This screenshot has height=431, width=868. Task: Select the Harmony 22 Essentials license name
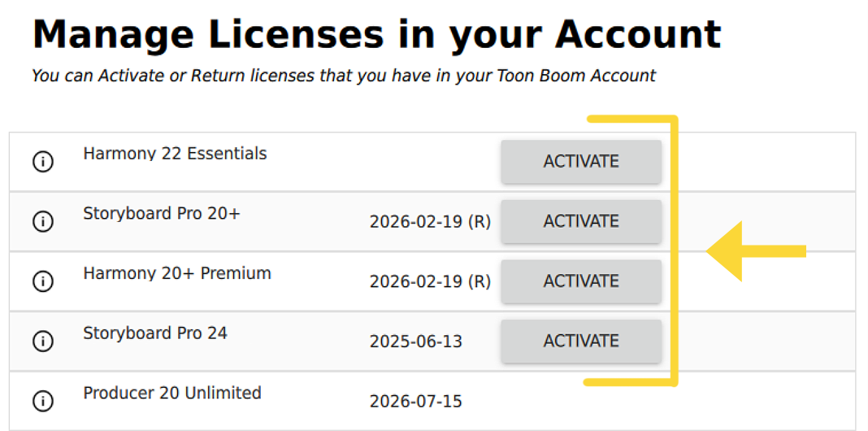coord(175,154)
